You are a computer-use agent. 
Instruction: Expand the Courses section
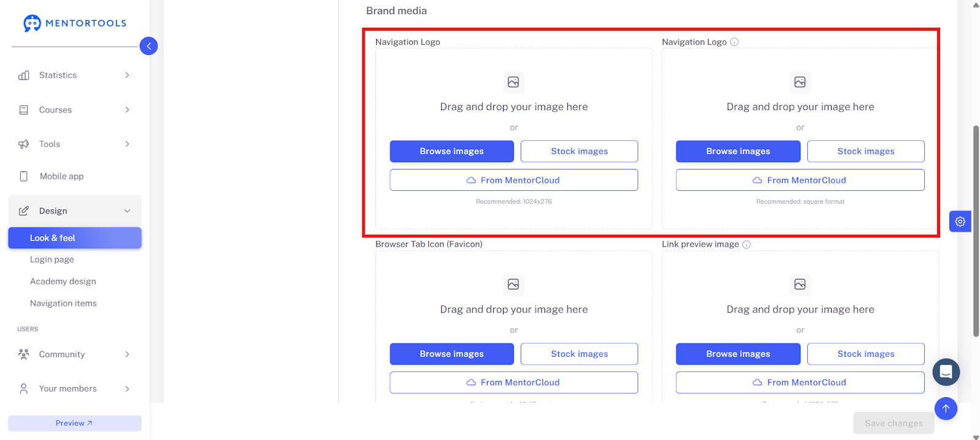click(x=75, y=110)
